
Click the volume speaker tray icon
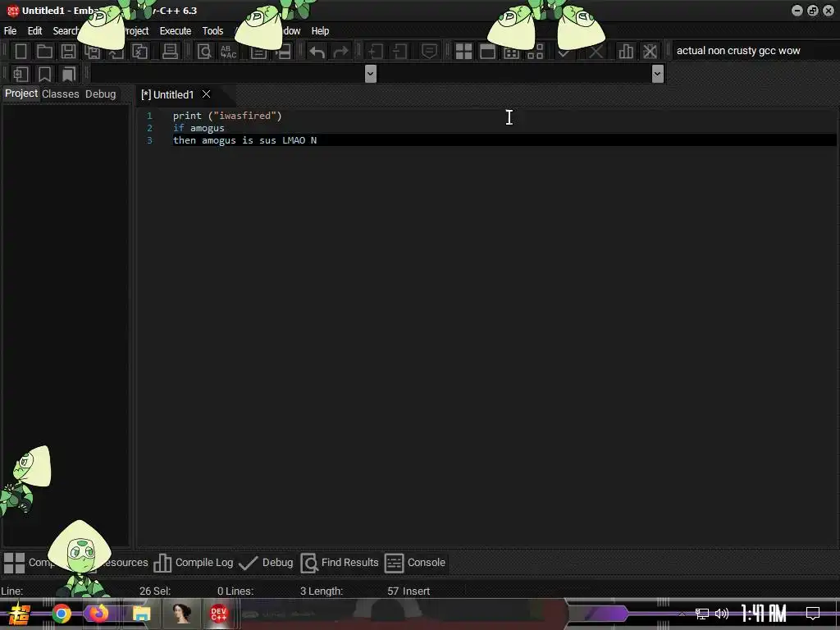722,614
